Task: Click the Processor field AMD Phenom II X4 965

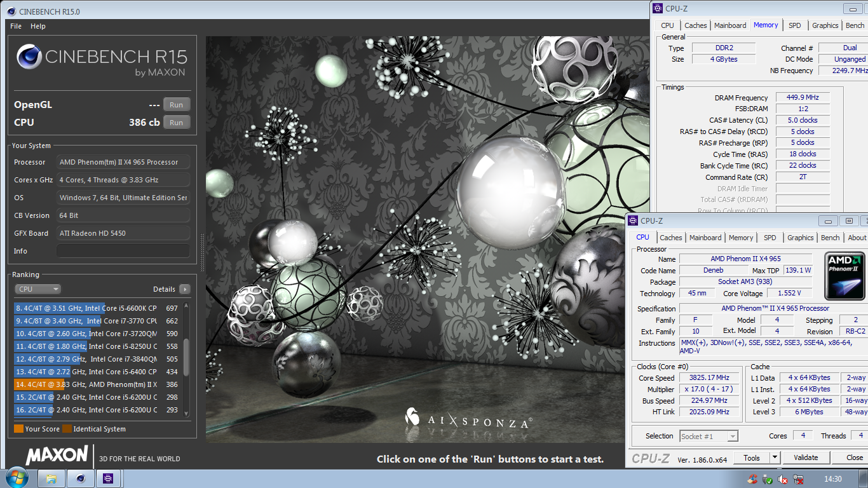Action: (123, 162)
